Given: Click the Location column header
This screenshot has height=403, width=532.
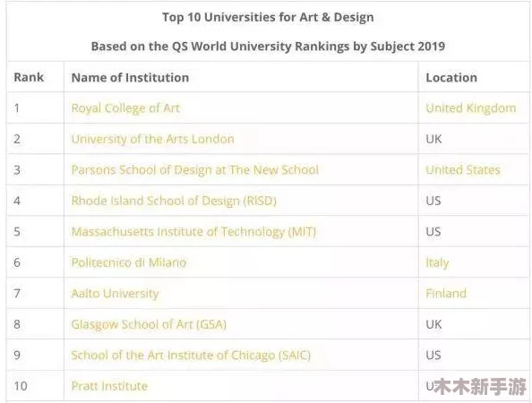Looking at the screenshot, I should [x=451, y=77].
